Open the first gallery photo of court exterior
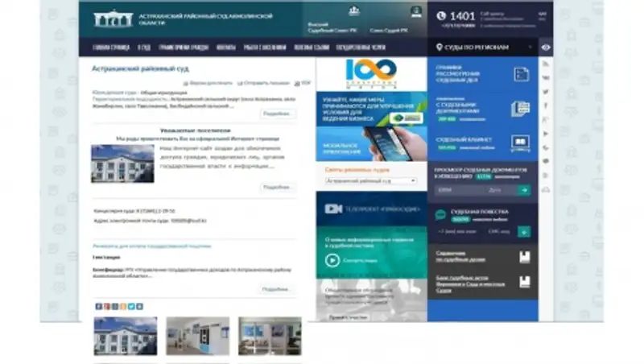This screenshot has width=644, height=364. point(126,336)
